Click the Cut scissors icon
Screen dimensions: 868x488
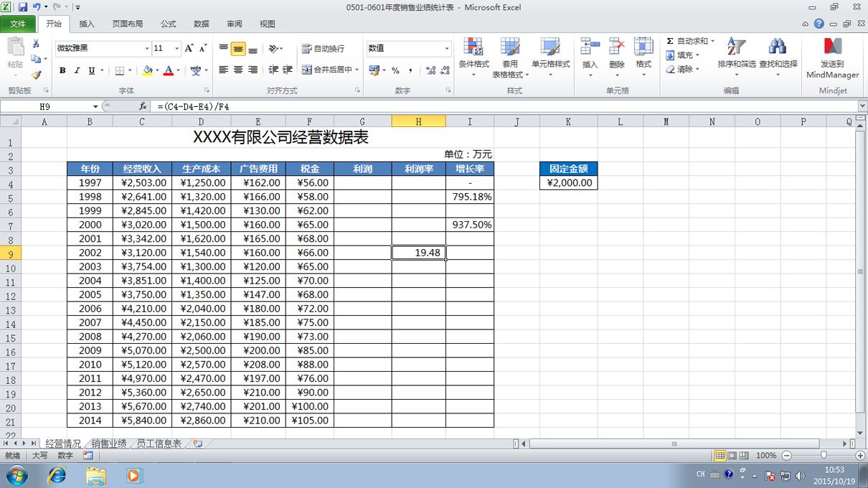coord(36,44)
